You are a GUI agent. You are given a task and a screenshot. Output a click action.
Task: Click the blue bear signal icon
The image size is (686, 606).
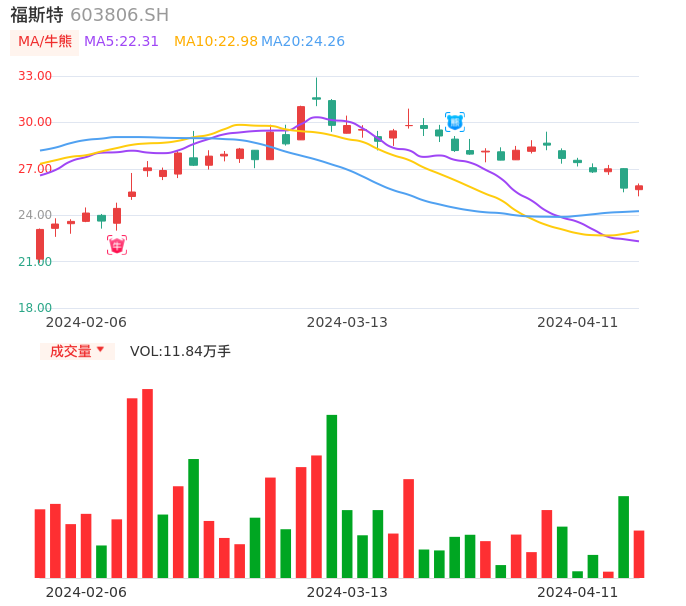click(x=455, y=122)
